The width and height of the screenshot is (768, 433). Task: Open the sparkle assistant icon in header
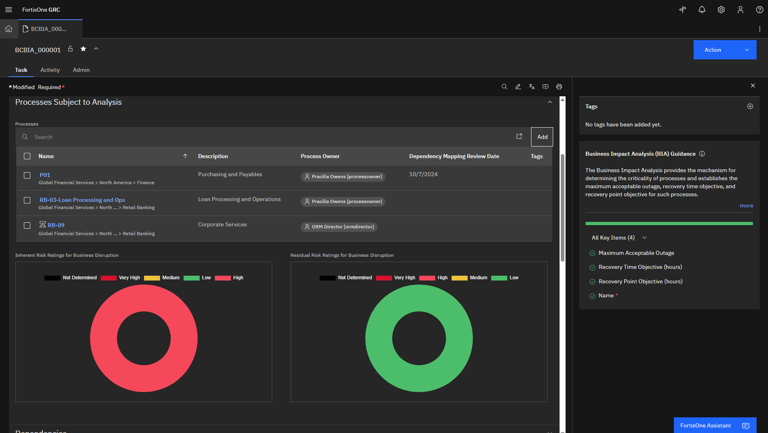[x=682, y=9]
